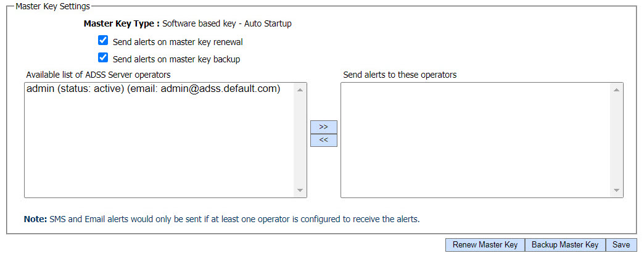Viewport: 644px width, 253px height.
Task: Select the admin operator in the available list
Action: pos(153,89)
